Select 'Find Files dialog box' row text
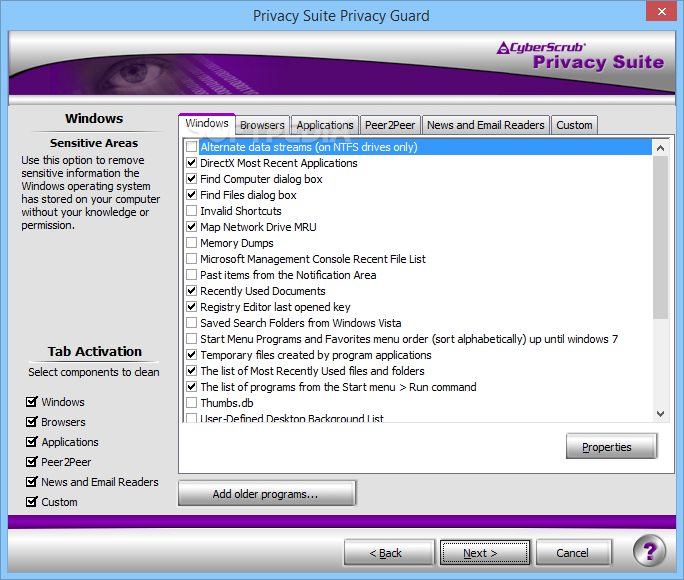This screenshot has height=580, width=684. click(x=248, y=195)
